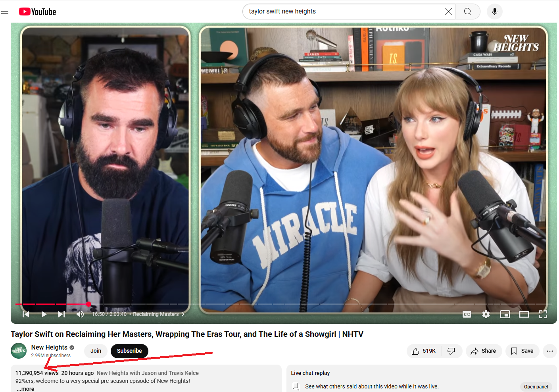Search with your voice microphone

click(x=494, y=12)
